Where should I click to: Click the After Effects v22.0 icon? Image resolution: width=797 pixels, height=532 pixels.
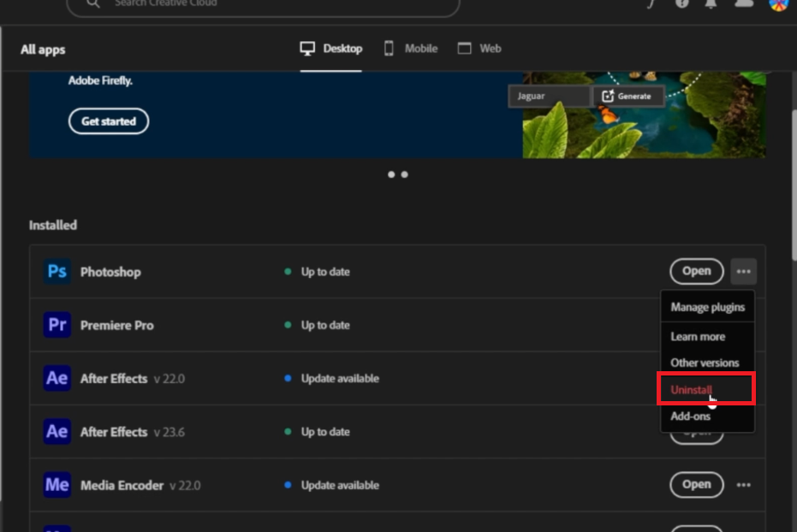(x=57, y=378)
